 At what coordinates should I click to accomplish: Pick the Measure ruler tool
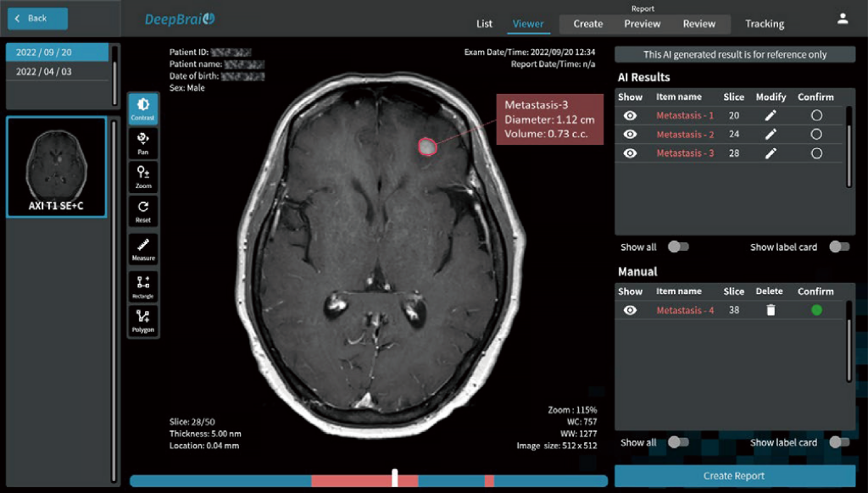click(x=143, y=246)
